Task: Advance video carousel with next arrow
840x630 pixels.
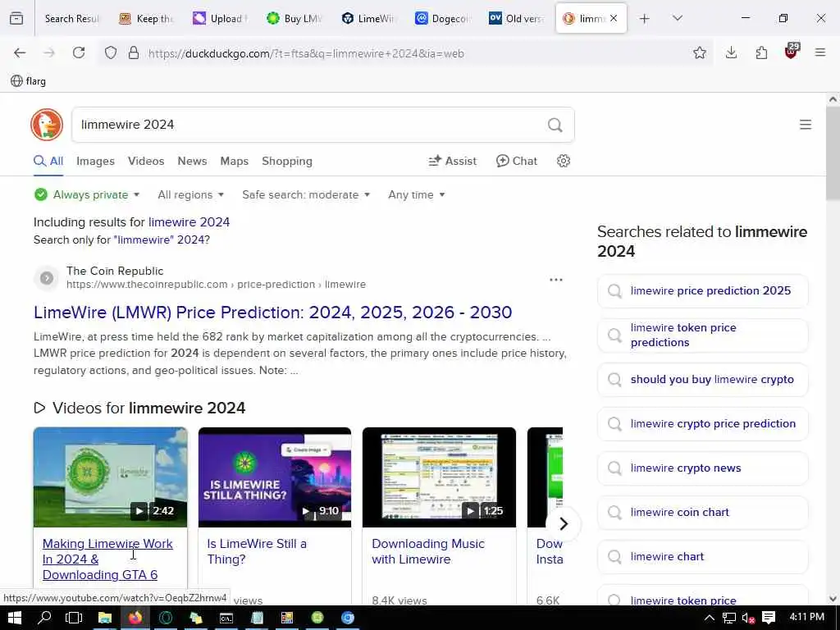Action: click(x=563, y=524)
